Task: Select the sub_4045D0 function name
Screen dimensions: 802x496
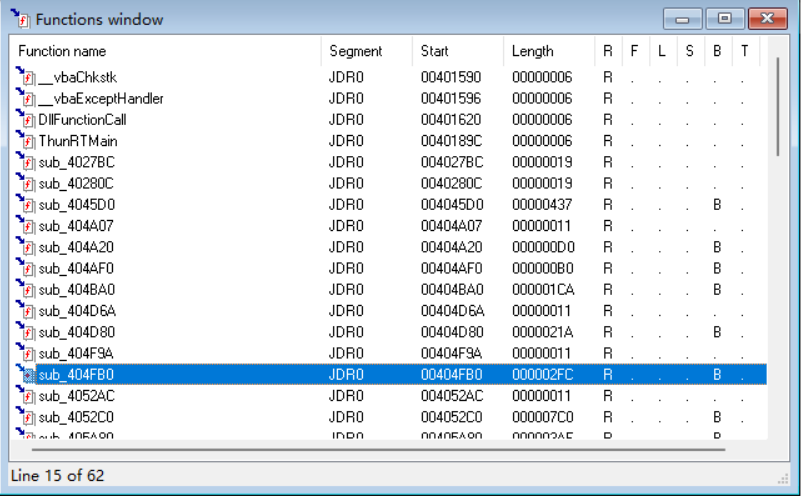Action: [77, 205]
